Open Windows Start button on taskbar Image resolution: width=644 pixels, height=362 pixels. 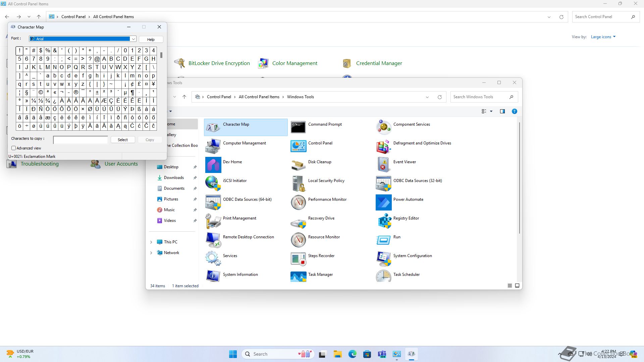pyautogui.click(x=233, y=354)
